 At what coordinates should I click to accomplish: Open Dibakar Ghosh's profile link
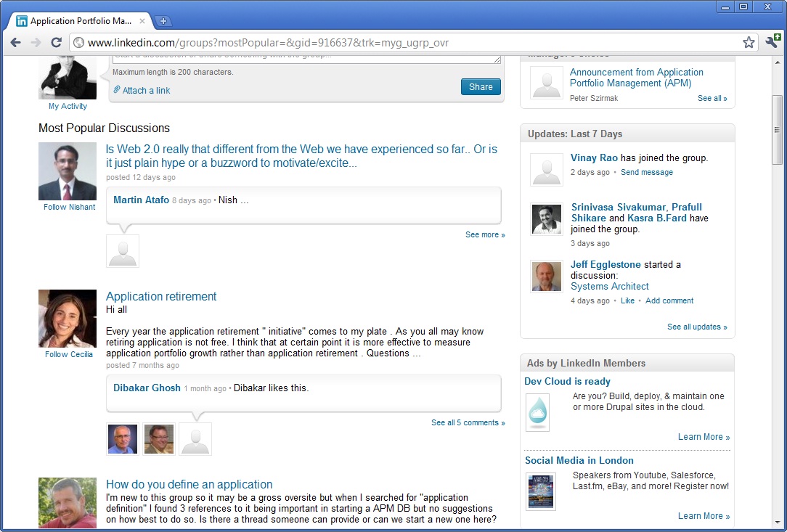(x=147, y=388)
